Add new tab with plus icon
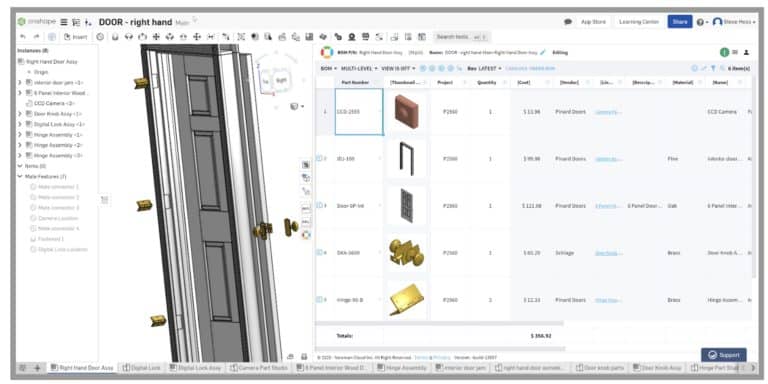 coord(37,368)
